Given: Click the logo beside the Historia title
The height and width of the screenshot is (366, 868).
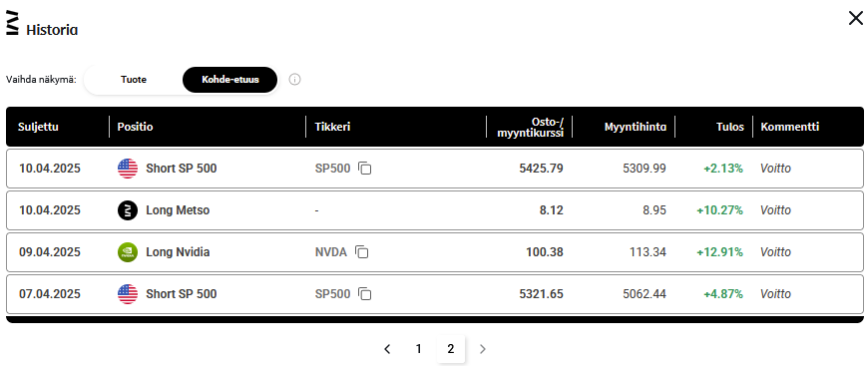Looking at the screenshot, I should (12, 23).
